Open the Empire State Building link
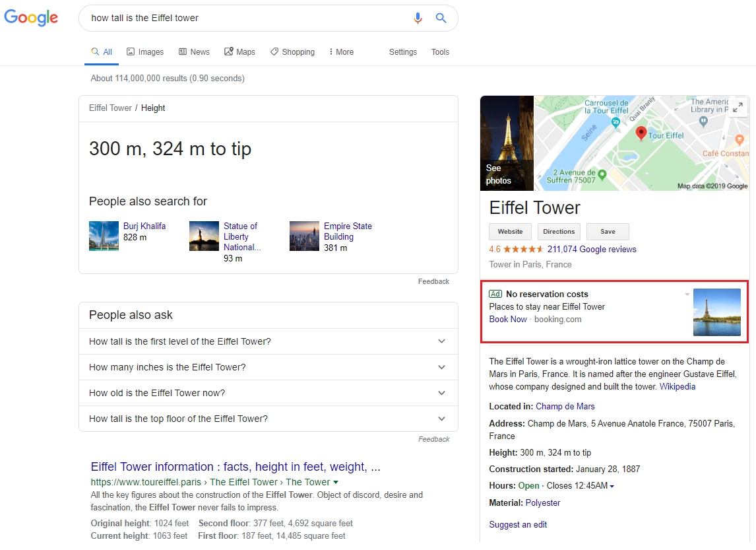This screenshot has height=550, width=756. 348,231
